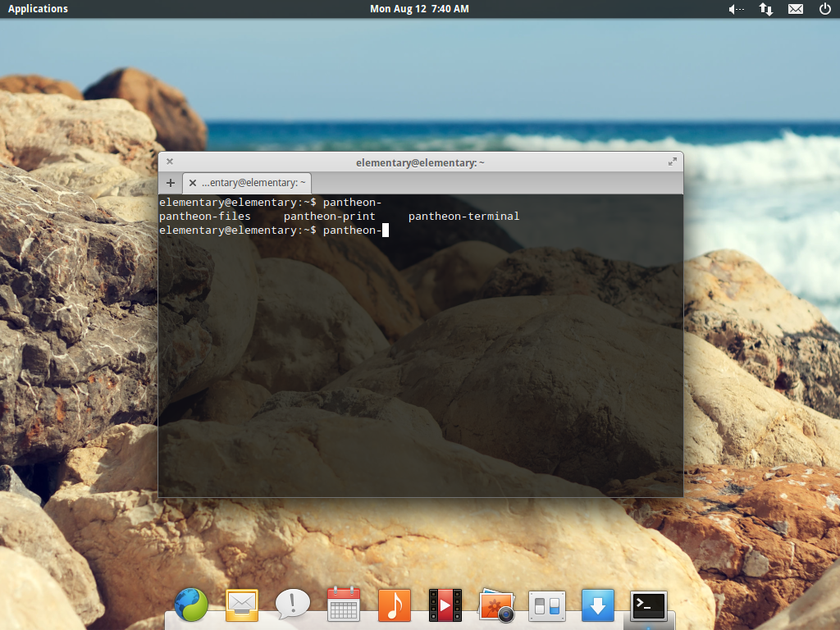Screen dimensions: 840x630
Task: Click the pantheon-files completion text
Action: pyautogui.click(x=204, y=217)
